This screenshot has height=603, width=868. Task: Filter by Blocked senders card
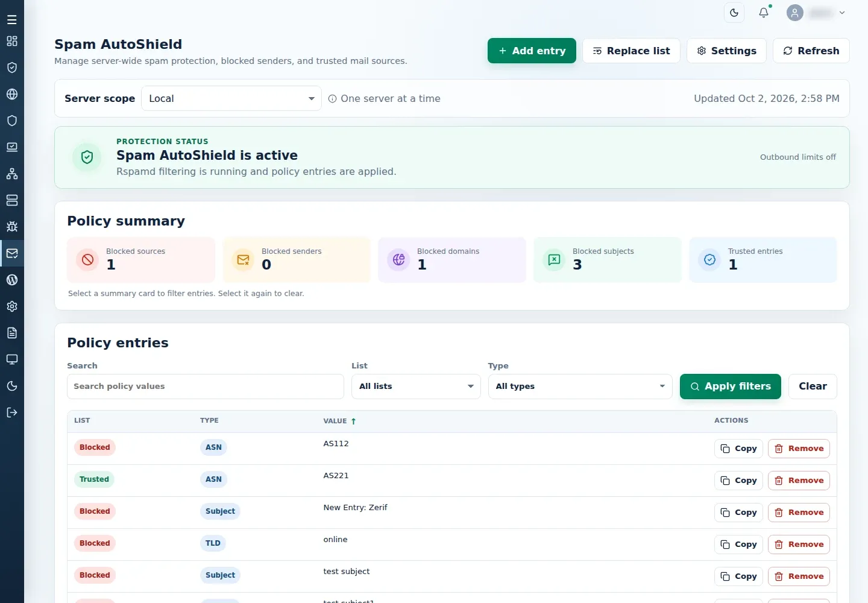pyautogui.click(x=297, y=260)
